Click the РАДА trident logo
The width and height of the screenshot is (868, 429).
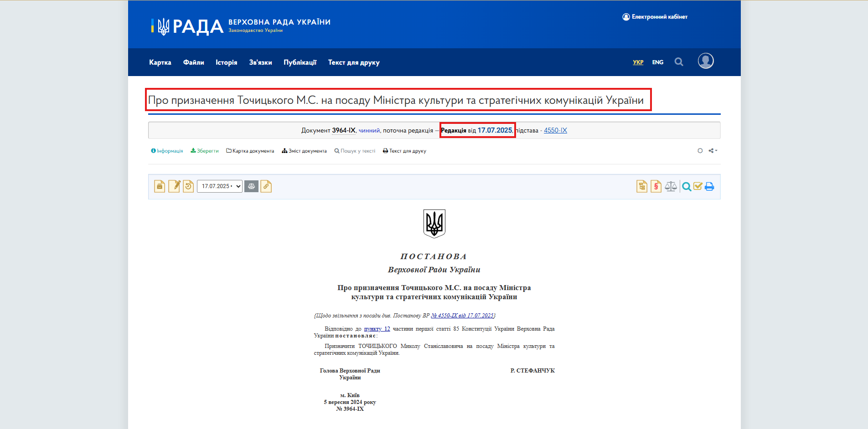187,26
